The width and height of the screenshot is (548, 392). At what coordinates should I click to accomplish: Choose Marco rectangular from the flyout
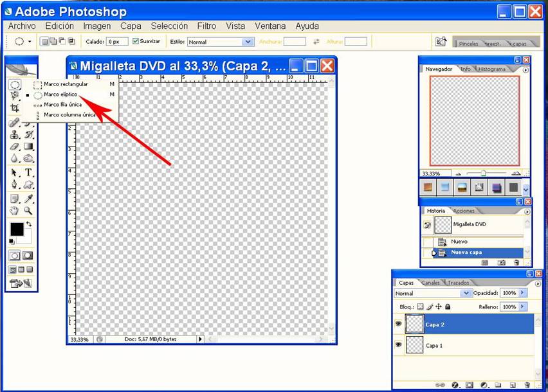click(x=66, y=84)
